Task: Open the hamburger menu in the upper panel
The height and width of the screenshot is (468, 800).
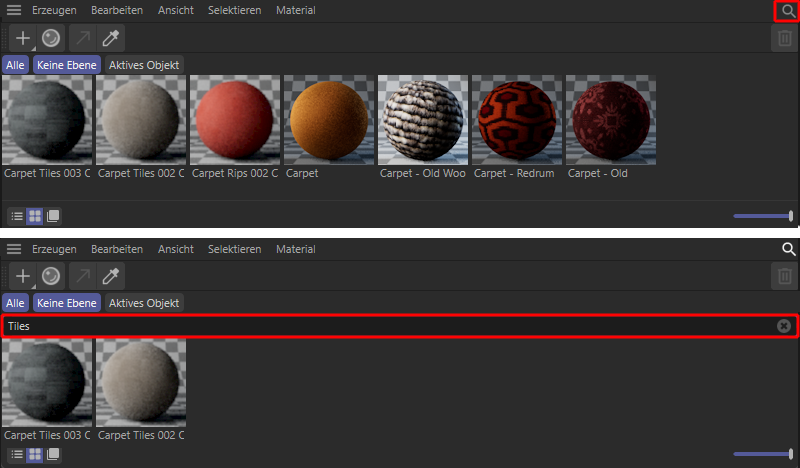Action: (14, 11)
